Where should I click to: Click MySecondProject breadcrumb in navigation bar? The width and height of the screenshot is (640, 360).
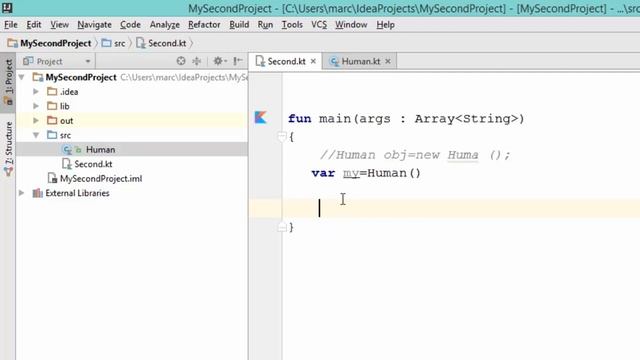click(x=50, y=43)
